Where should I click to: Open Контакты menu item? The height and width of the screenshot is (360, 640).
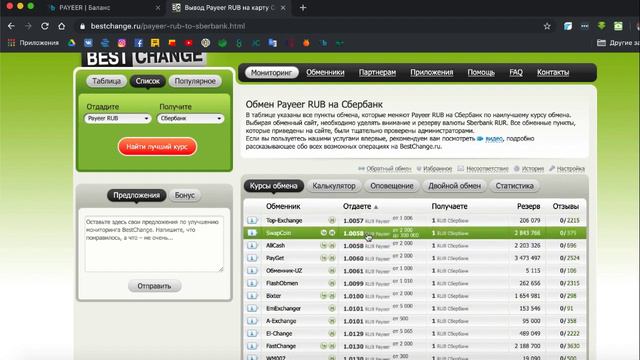pyautogui.click(x=553, y=72)
